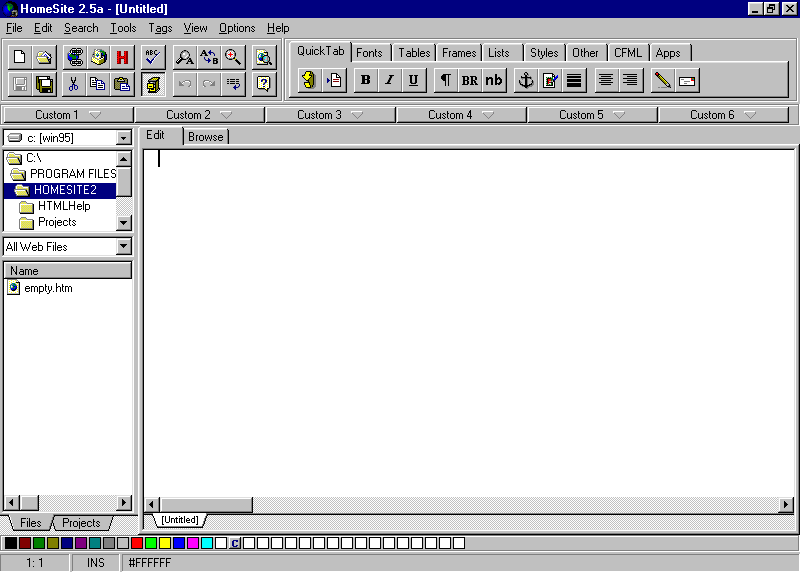Pick the red color swatch
Viewport: 800px width, 572px height.
[x=137, y=543]
